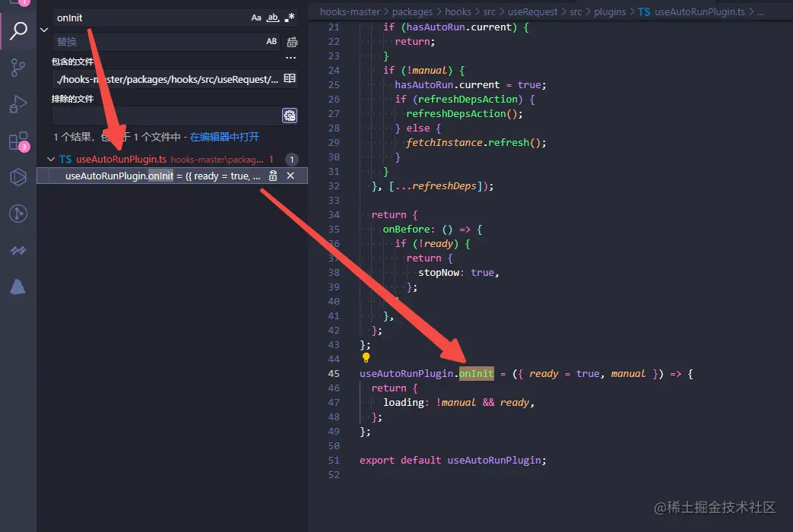
Task: Open Run and Debug view
Action: coord(18,104)
